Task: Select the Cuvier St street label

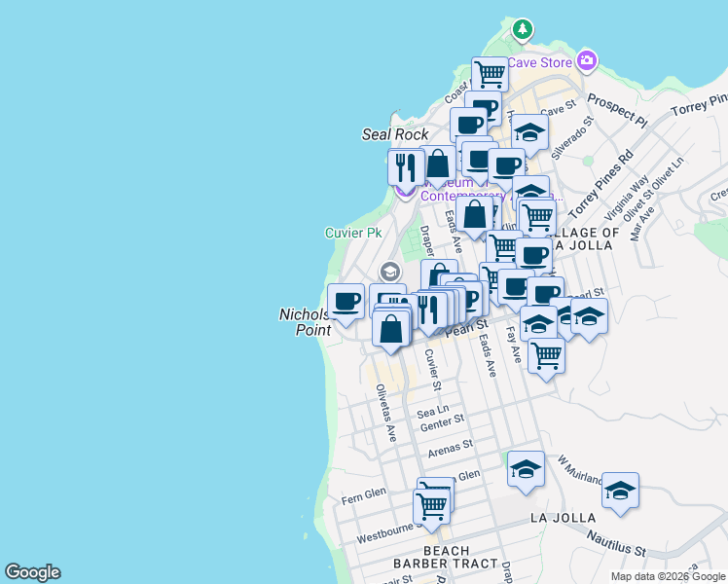Action: [433, 370]
